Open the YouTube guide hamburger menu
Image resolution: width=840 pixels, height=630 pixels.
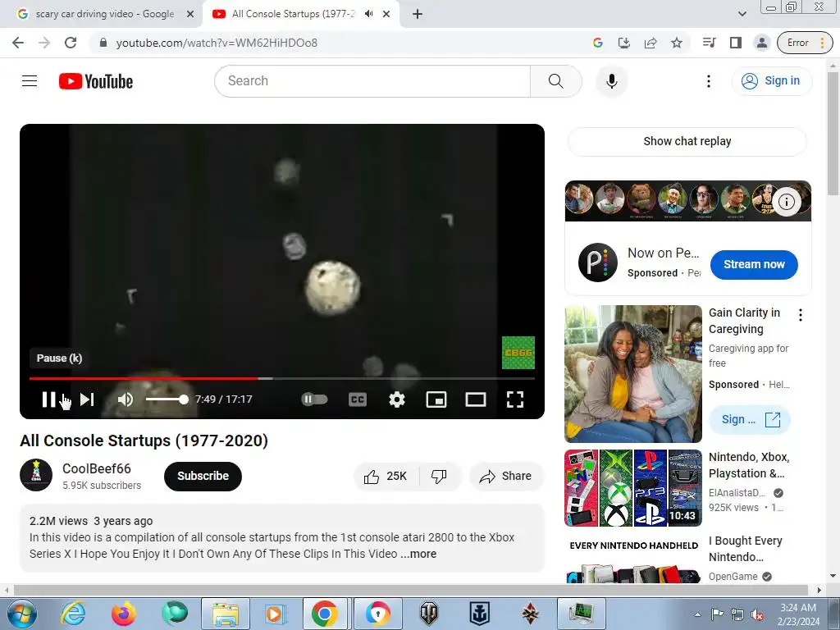[30, 81]
